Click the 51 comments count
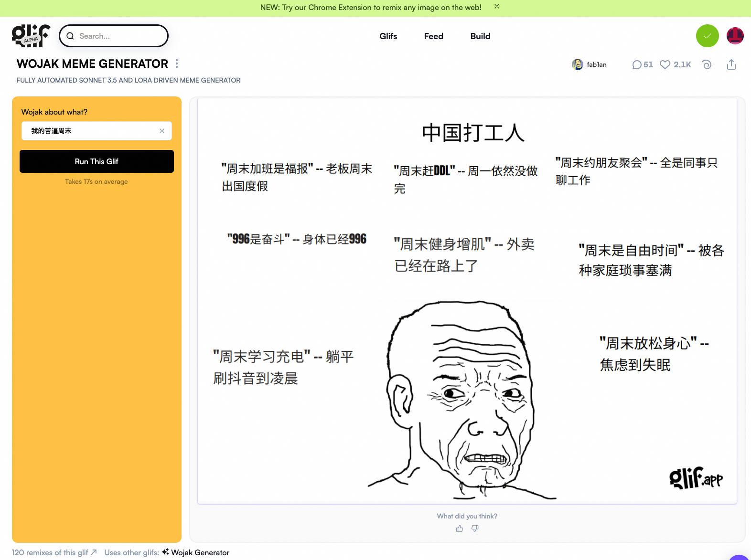 click(648, 64)
